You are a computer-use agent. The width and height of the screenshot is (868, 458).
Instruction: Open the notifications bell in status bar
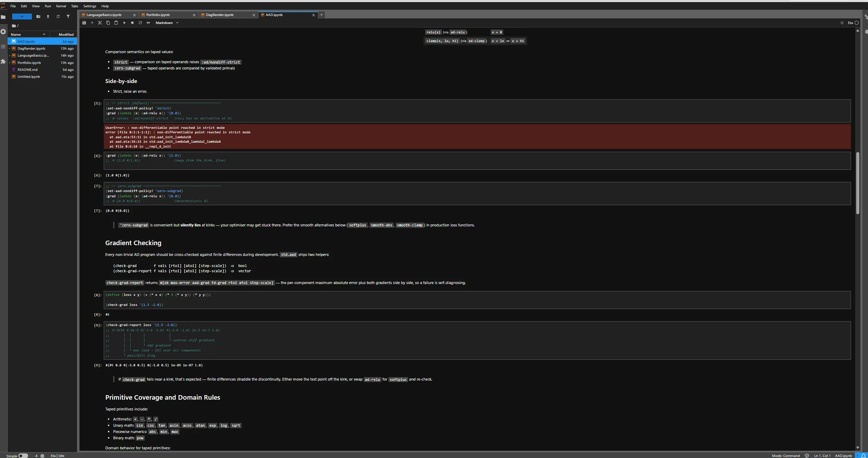click(863, 456)
